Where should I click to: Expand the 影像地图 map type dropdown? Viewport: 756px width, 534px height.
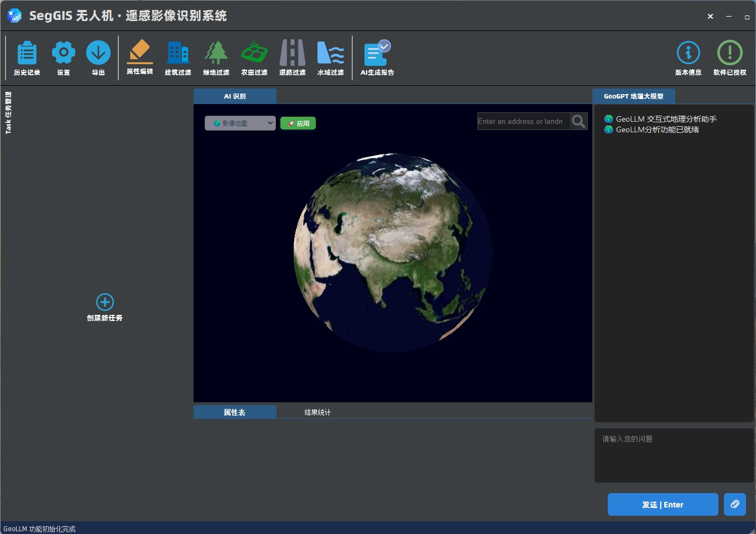click(240, 123)
